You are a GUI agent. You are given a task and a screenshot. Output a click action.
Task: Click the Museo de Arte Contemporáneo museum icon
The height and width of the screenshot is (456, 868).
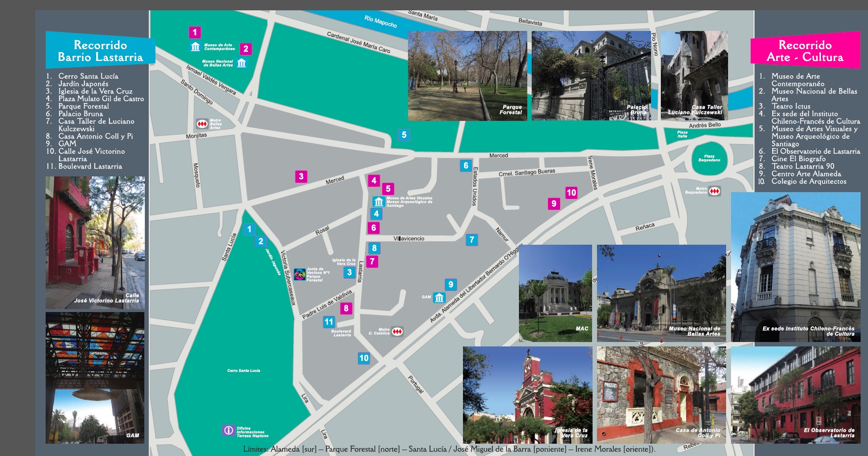coord(195,47)
